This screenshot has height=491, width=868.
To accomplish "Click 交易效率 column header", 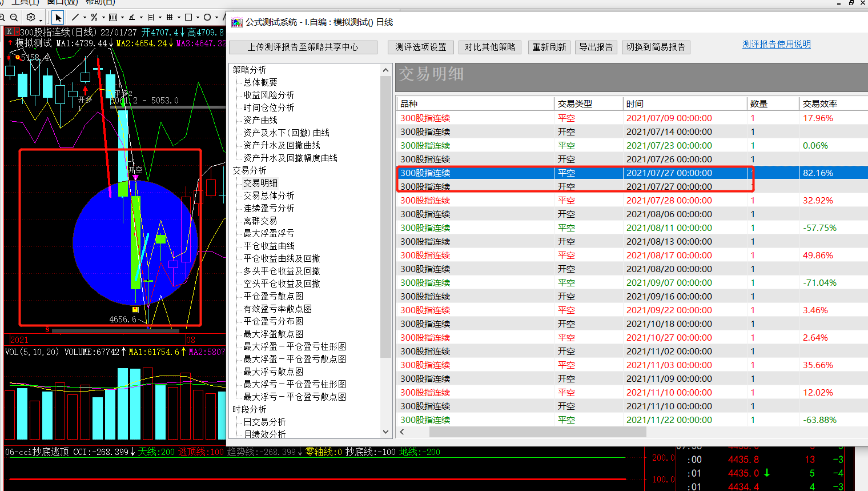I will 834,103.
